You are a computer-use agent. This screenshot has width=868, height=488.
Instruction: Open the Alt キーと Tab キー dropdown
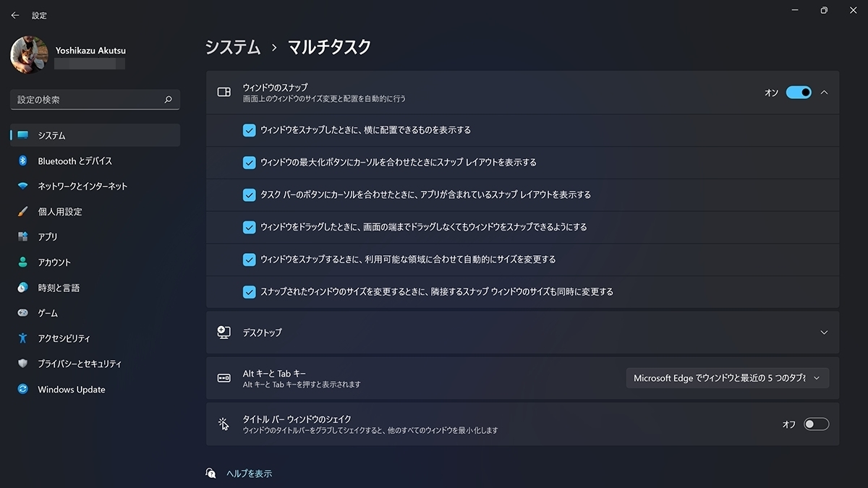(x=728, y=378)
